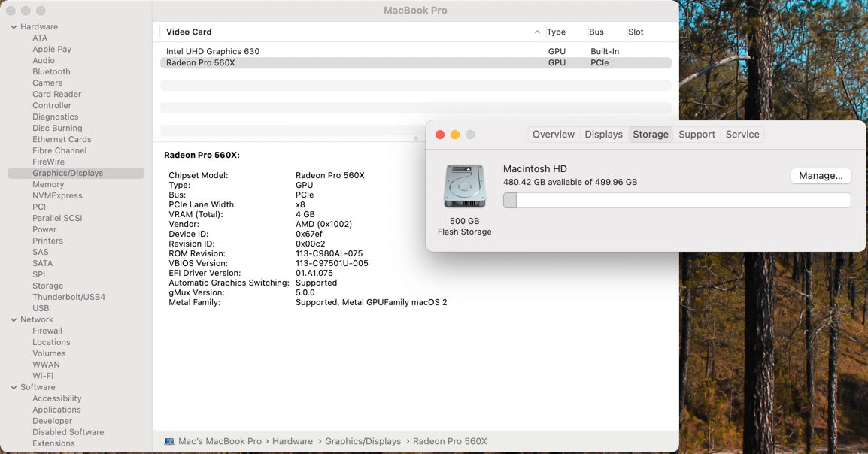
Task: Select the Service tab
Action: [x=742, y=134]
